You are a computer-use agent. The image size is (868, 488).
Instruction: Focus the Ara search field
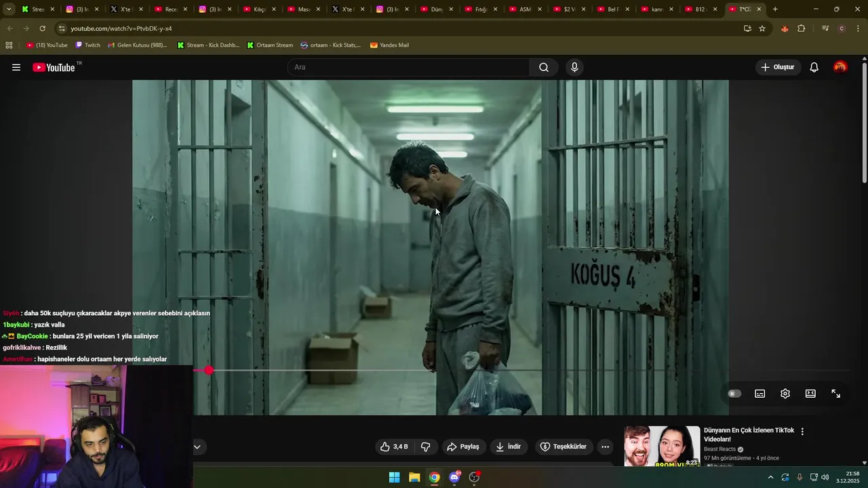408,67
